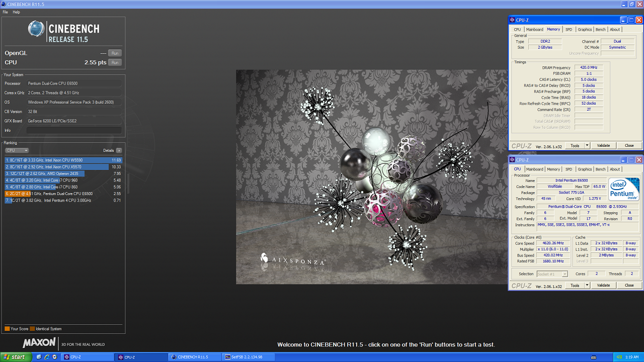
Task: Select ranking row Intel Xeon CPU W5590
Action: click(x=63, y=160)
